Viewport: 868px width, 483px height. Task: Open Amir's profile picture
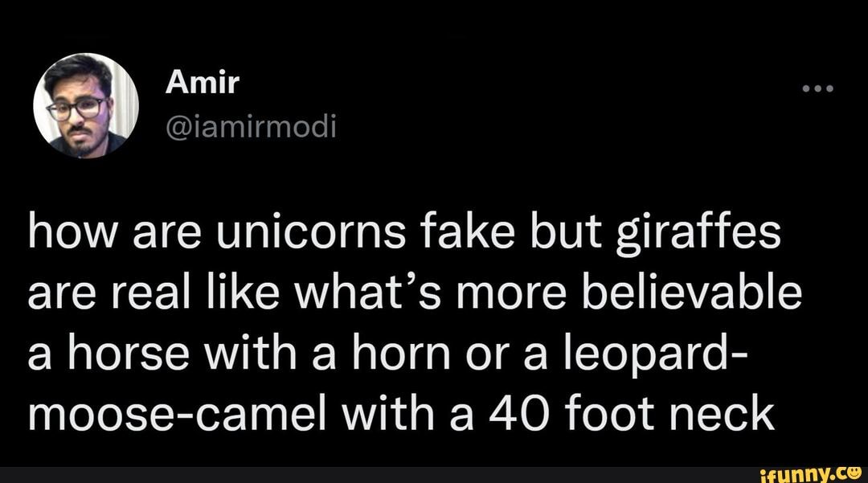tap(87, 105)
